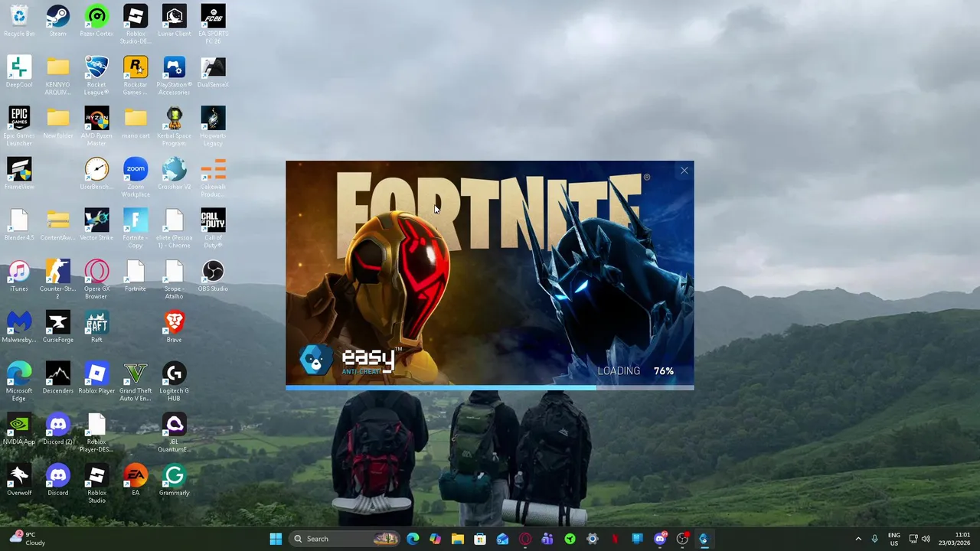Click the taskbar Search box

click(x=345, y=539)
